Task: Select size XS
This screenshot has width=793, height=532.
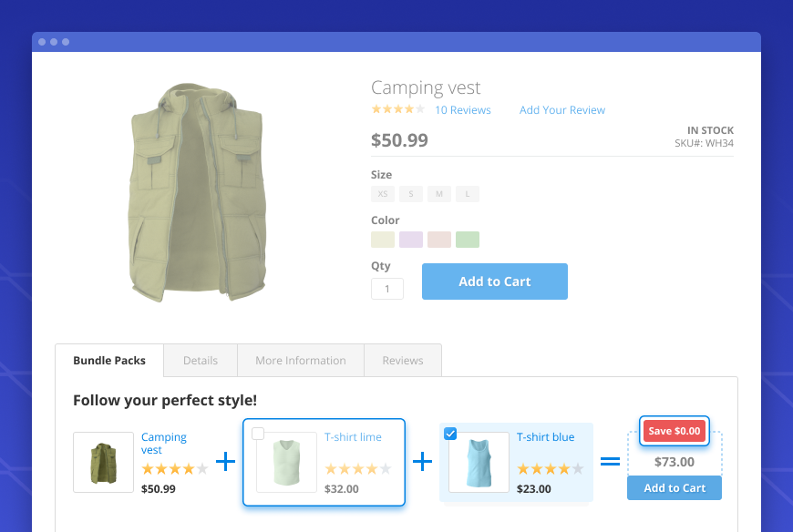Action: 383,194
